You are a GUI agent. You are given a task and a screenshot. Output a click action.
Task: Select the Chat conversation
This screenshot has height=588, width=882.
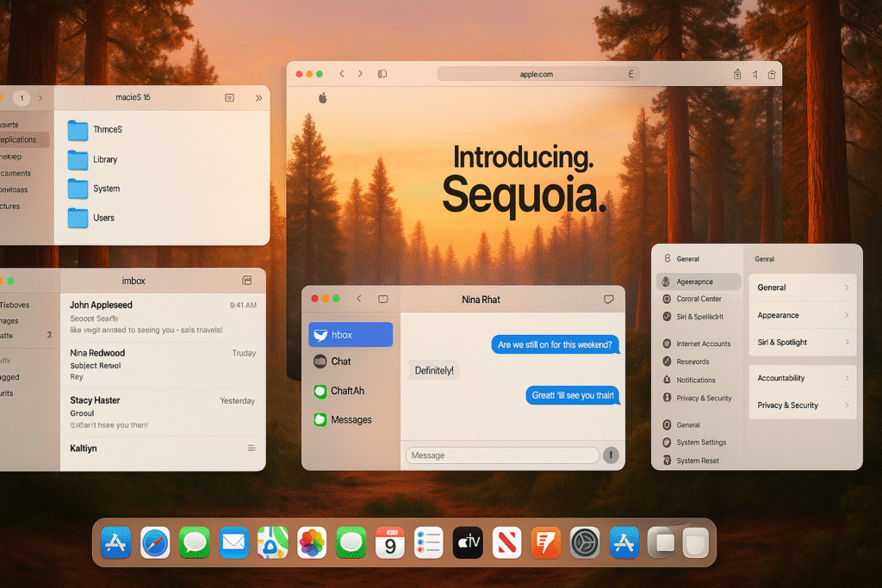351,362
